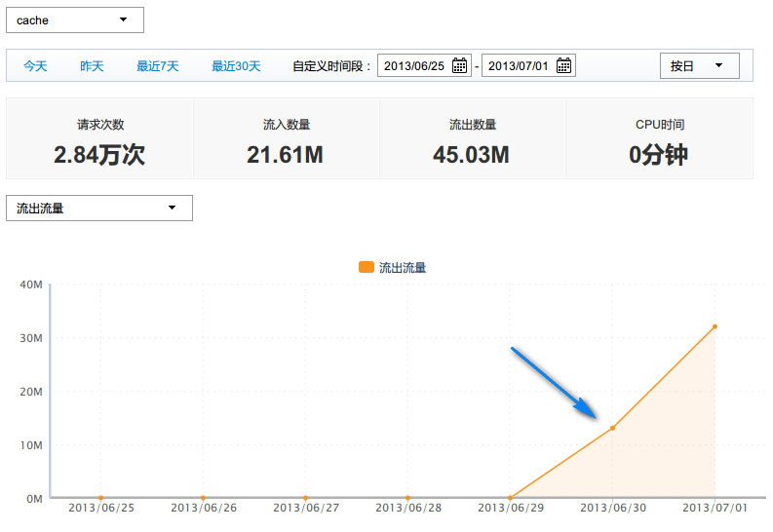Screen dimensions: 773x532
Task: Open the end date calendar icon
Action: (563, 65)
